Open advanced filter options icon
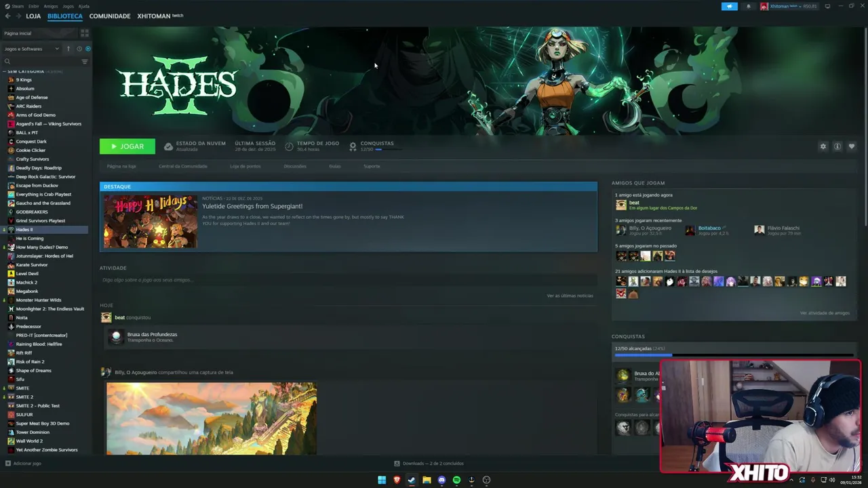This screenshot has width=868, height=488. [x=85, y=62]
